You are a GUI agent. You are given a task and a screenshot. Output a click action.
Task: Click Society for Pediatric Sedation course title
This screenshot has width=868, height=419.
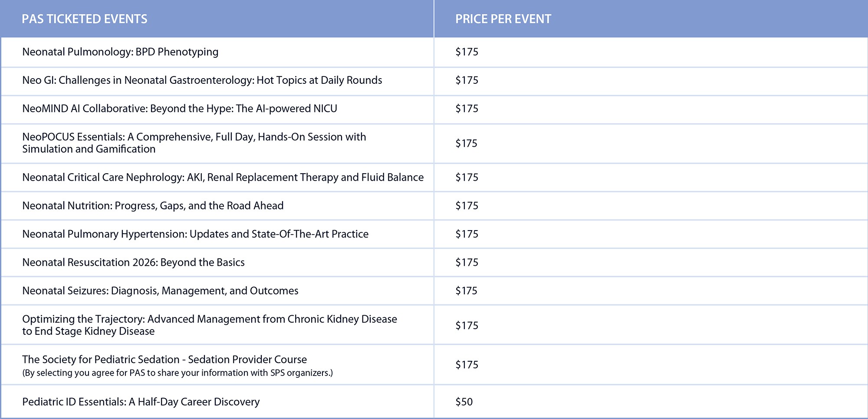(x=164, y=360)
